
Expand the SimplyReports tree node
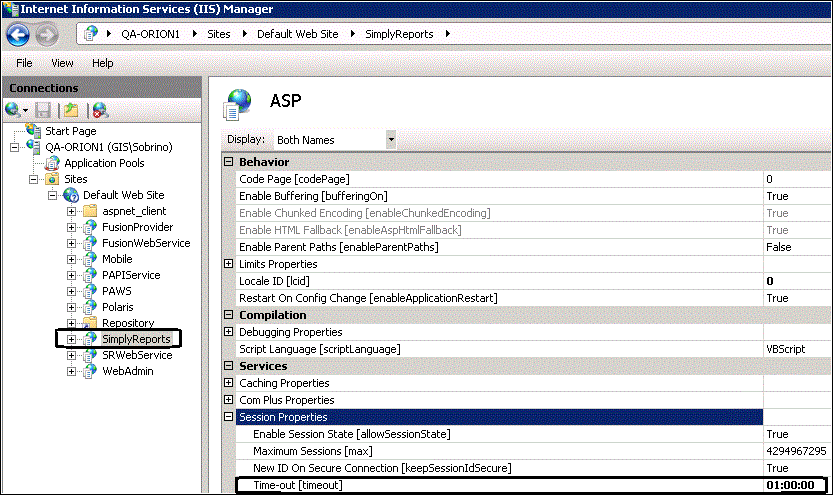71,339
